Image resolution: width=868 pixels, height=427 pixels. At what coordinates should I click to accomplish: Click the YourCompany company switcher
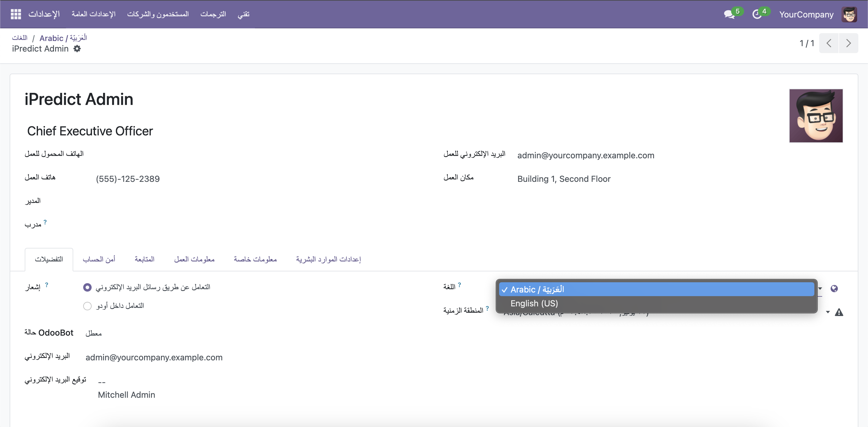click(x=806, y=14)
